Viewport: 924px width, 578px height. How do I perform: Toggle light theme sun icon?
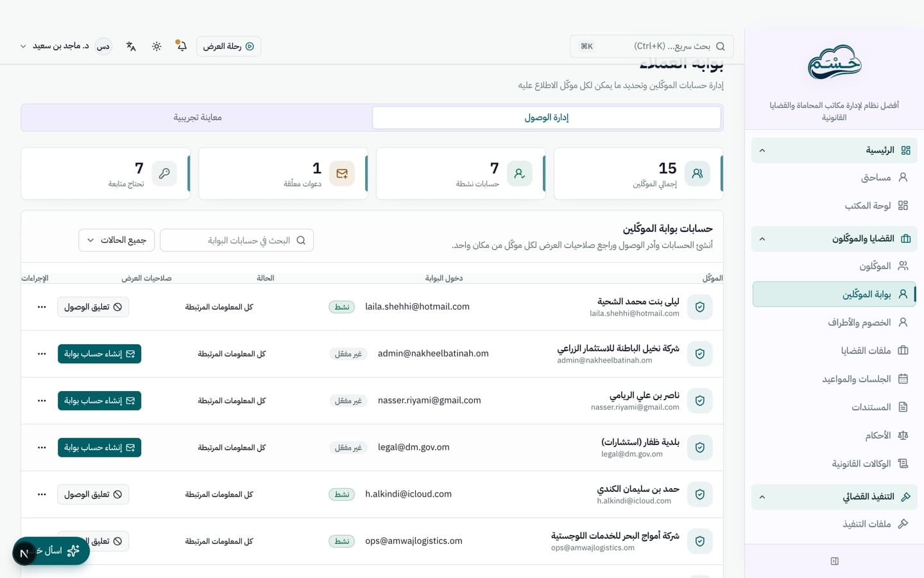pos(157,46)
